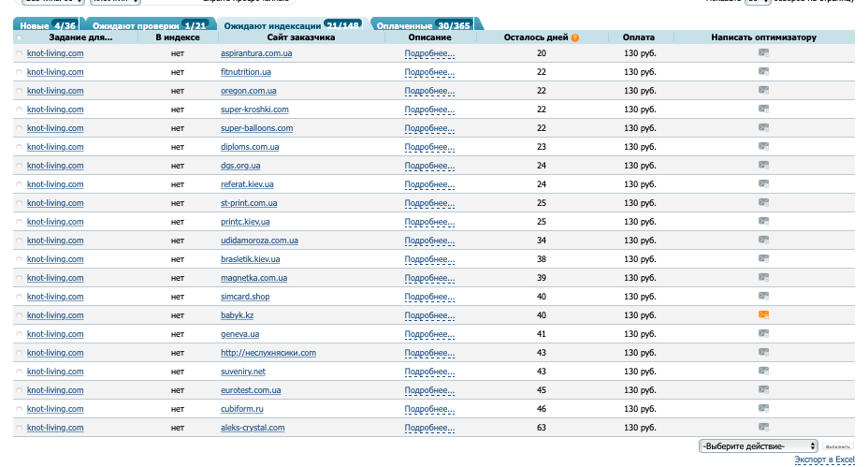
Task: Message optimizer for referat.kiev.ua row
Action: [x=763, y=184]
